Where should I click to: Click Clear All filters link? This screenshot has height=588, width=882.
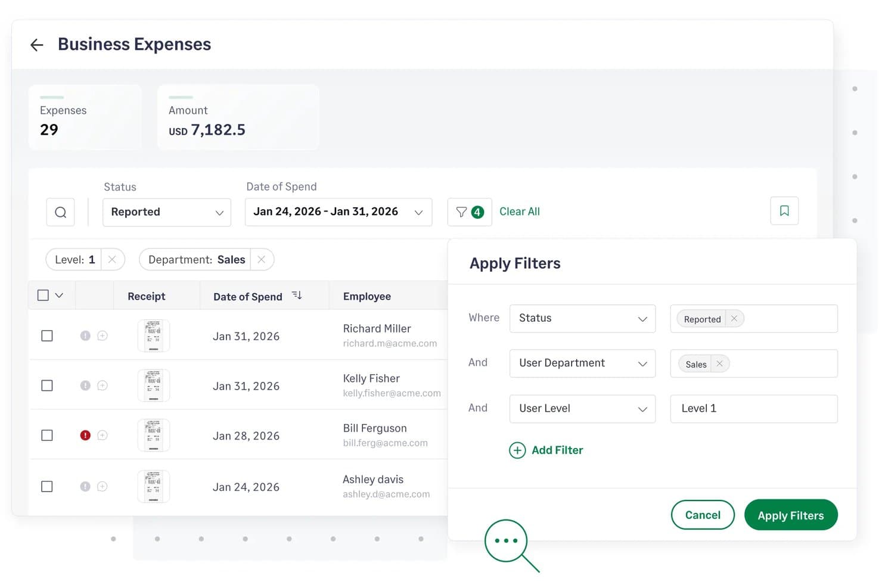pos(520,211)
